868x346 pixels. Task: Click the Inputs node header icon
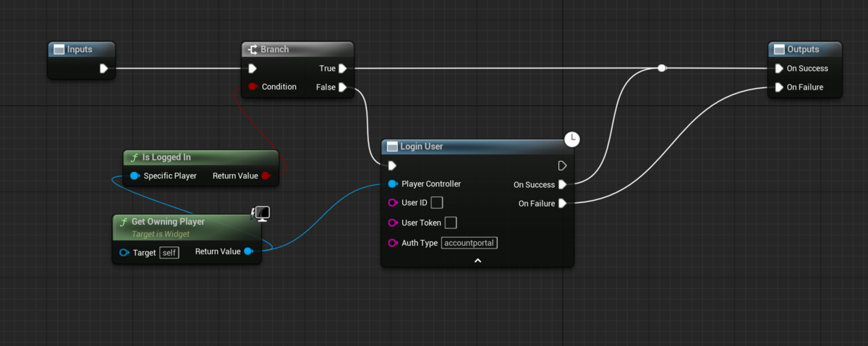coord(59,49)
